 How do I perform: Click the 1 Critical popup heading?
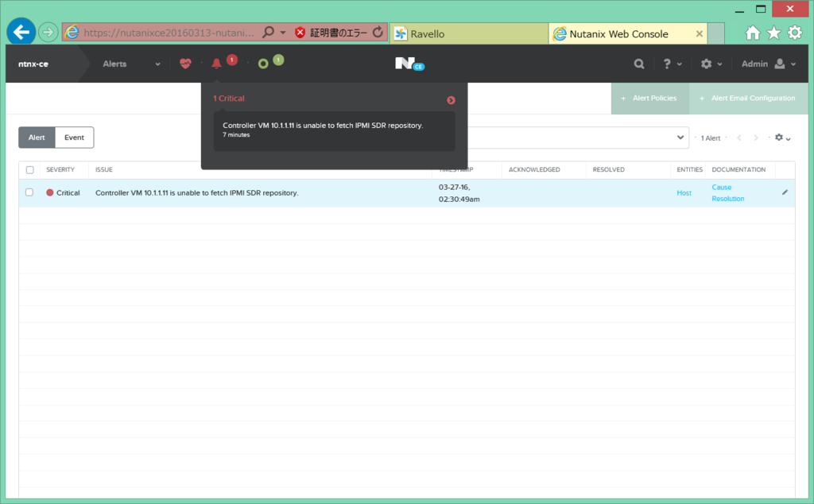228,98
